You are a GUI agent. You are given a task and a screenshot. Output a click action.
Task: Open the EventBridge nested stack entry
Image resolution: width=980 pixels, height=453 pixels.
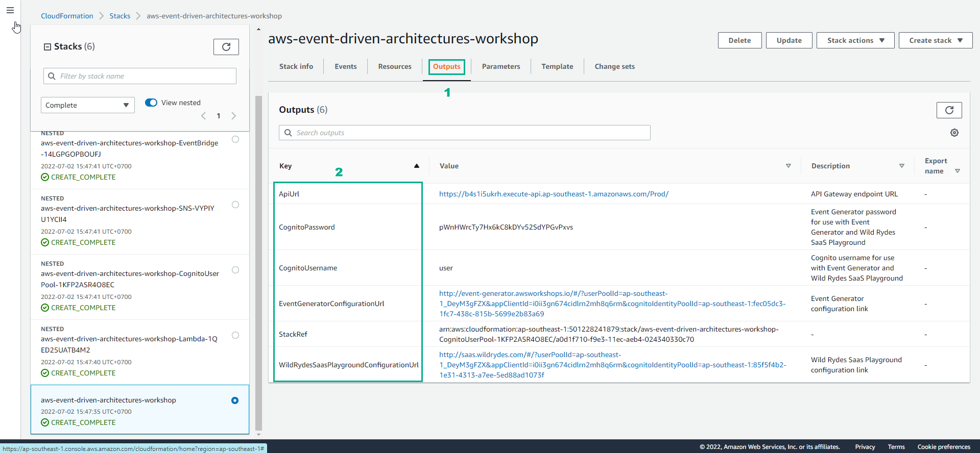click(130, 148)
